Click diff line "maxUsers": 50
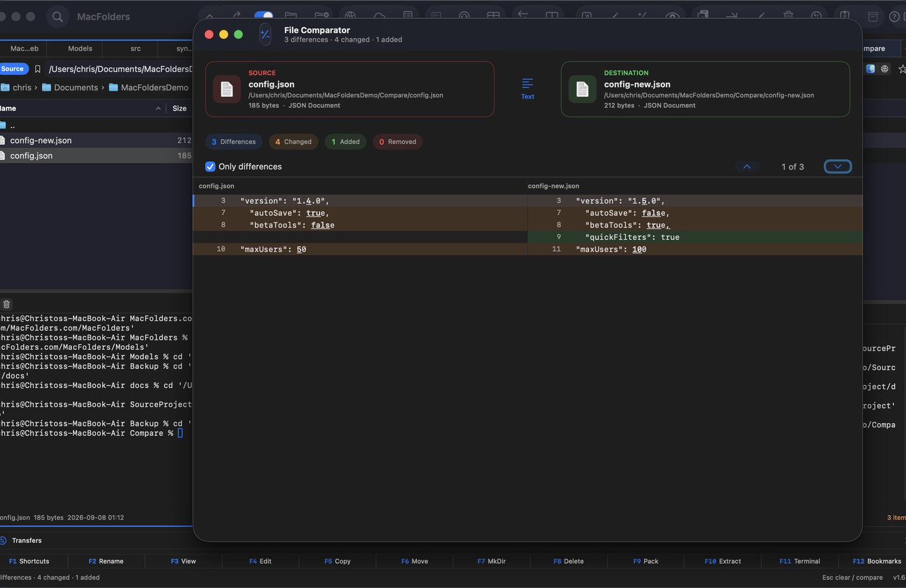 point(360,249)
